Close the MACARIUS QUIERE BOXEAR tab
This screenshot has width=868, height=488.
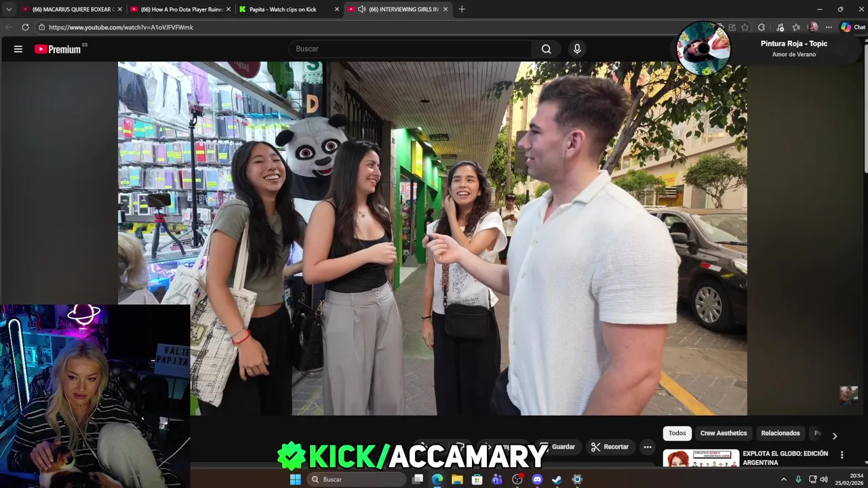(x=120, y=9)
